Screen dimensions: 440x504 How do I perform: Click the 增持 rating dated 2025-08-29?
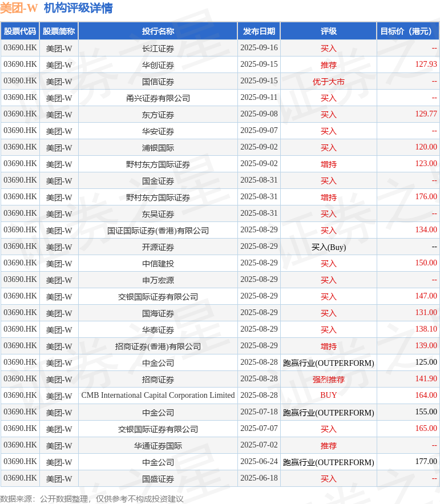pyautogui.click(x=329, y=346)
